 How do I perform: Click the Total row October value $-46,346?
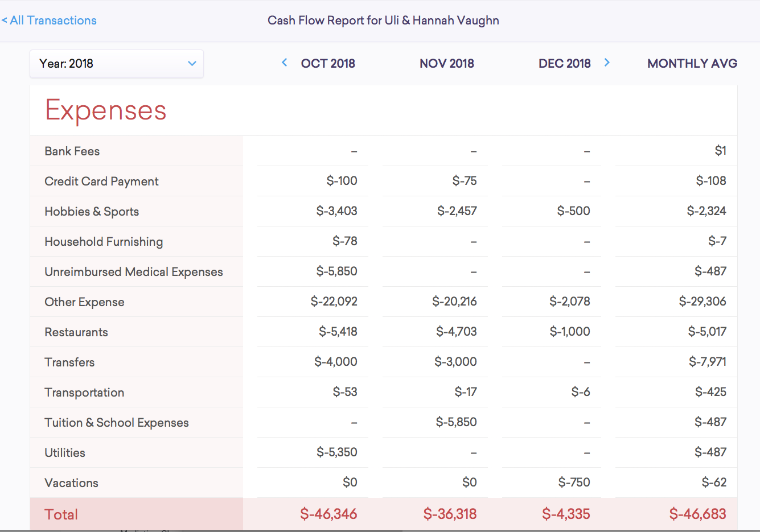[328, 514]
